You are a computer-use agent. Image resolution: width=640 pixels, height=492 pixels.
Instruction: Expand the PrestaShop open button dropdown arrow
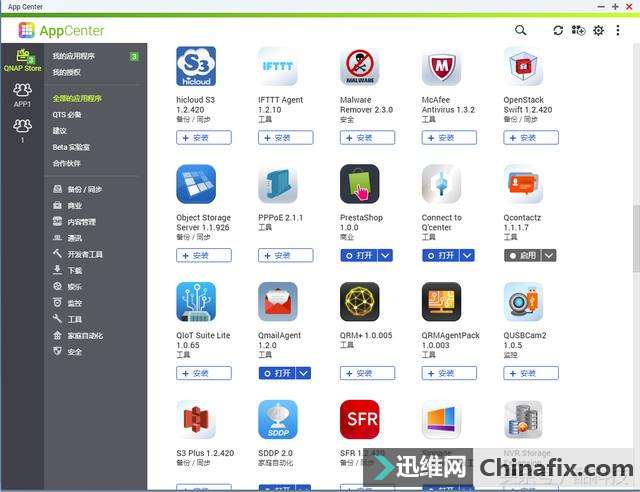tap(385, 256)
